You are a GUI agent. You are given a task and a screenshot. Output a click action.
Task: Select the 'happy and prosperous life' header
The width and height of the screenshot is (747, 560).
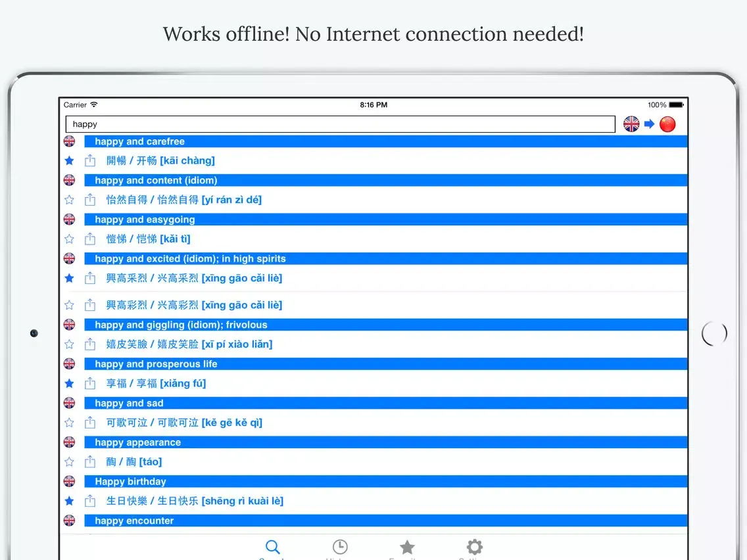(385, 364)
